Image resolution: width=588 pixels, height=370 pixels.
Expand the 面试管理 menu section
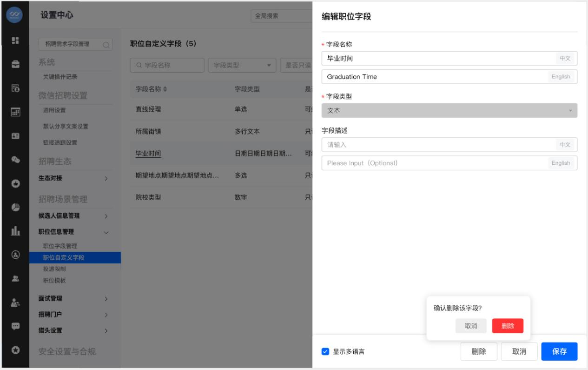[x=74, y=299]
